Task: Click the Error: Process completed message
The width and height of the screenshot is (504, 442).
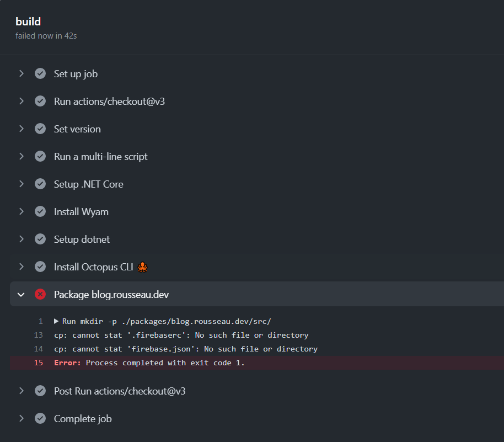Action: 149,363
